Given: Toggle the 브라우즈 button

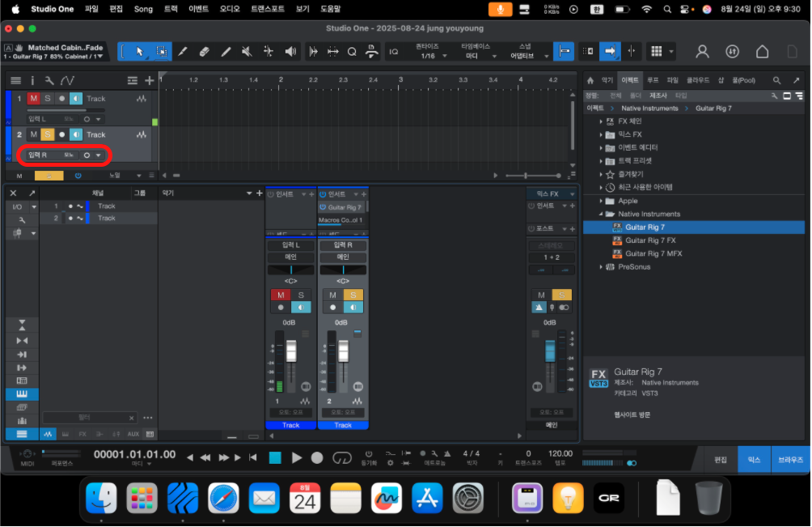Looking at the screenshot, I should tap(790, 460).
